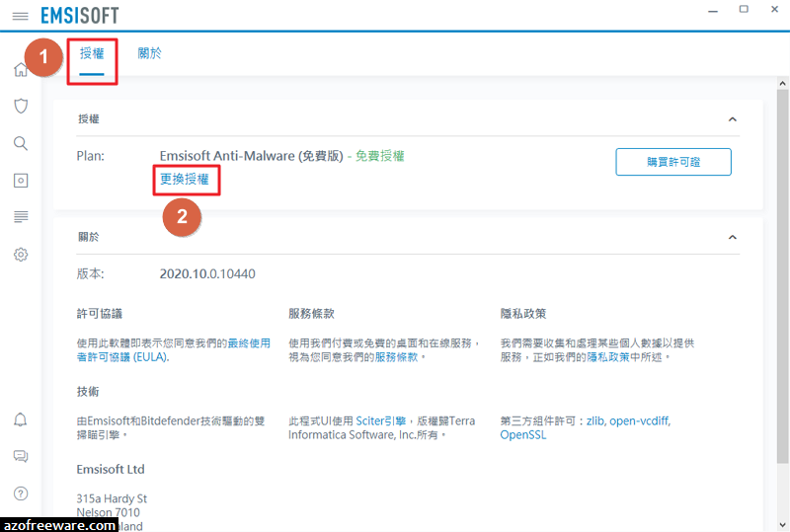Open the Help question mark icon
The height and width of the screenshot is (532, 790).
point(21,494)
